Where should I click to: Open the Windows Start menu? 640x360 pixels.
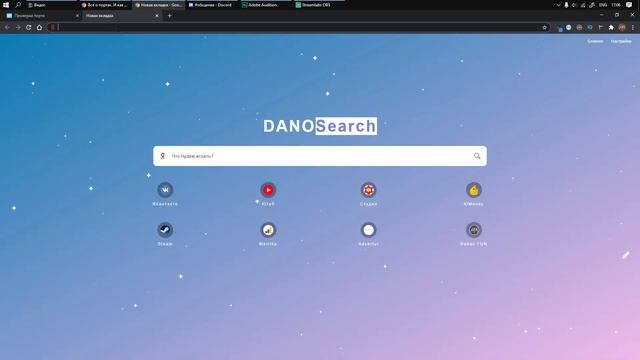pos(6,5)
